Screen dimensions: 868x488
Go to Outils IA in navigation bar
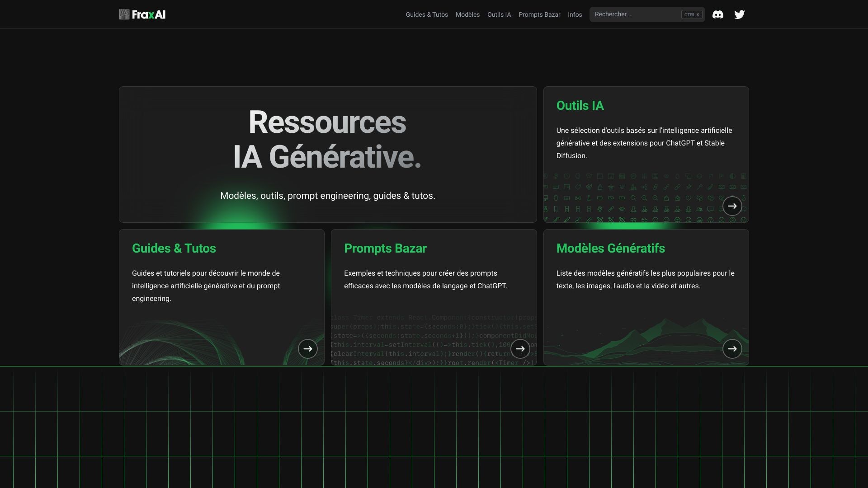click(x=499, y=14)
